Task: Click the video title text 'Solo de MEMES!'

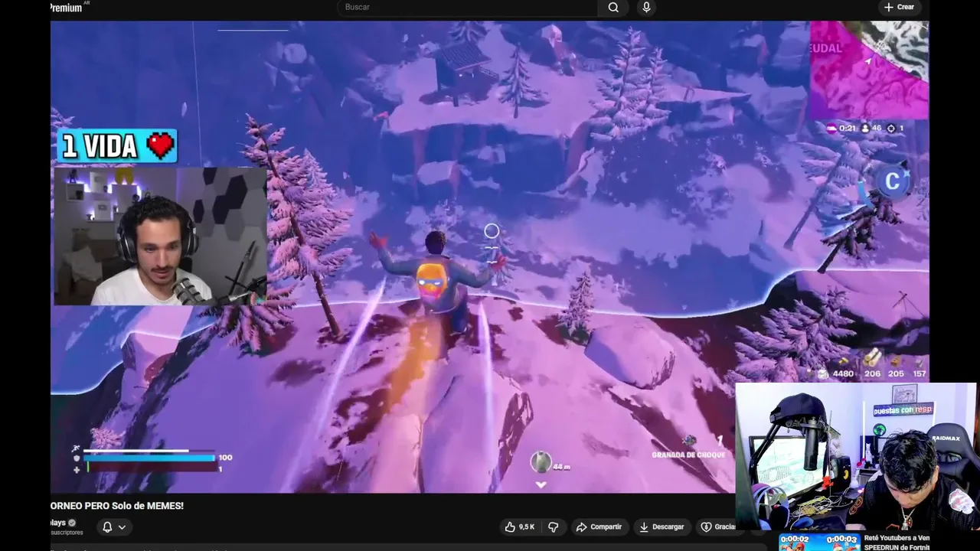Action: point(147,506)
